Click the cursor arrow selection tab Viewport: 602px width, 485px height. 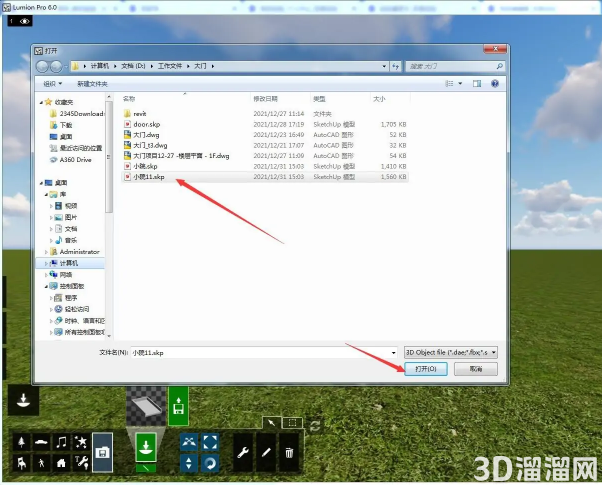272,423
